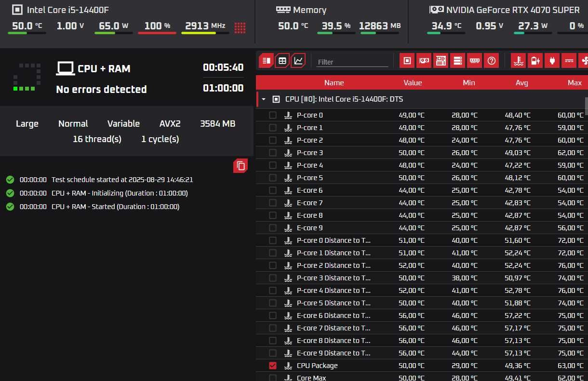Viewport: 588px width, 381px height.
Task: Click the Memory 39.5 % usage reading
Action: coord(336,26)
